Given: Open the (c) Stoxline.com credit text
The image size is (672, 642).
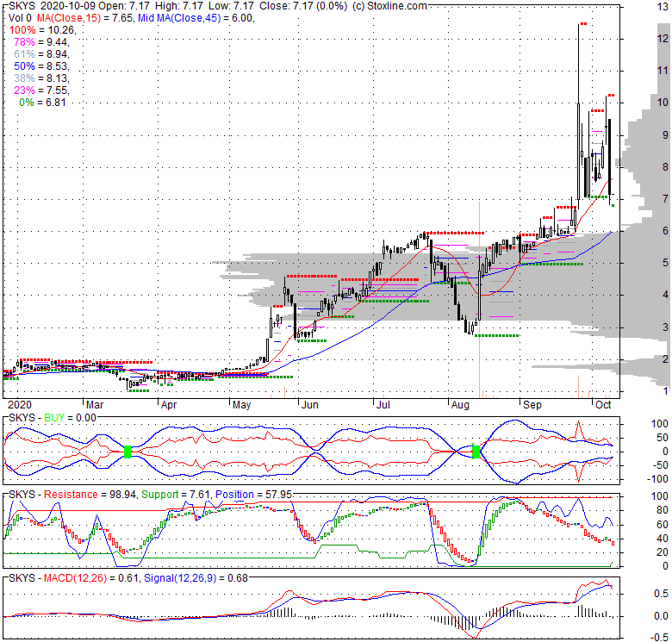Looking at the screenshot, I should tap(389, 6).
